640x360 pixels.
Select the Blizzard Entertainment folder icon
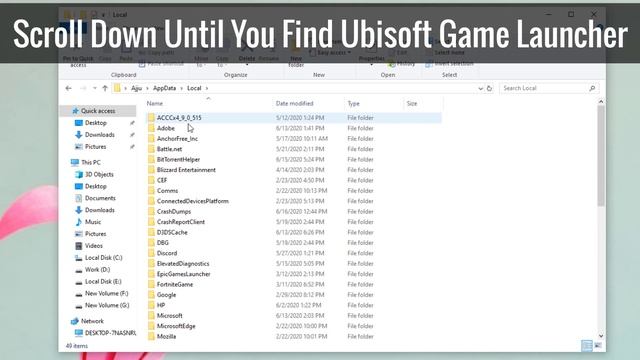click(151, 170)
